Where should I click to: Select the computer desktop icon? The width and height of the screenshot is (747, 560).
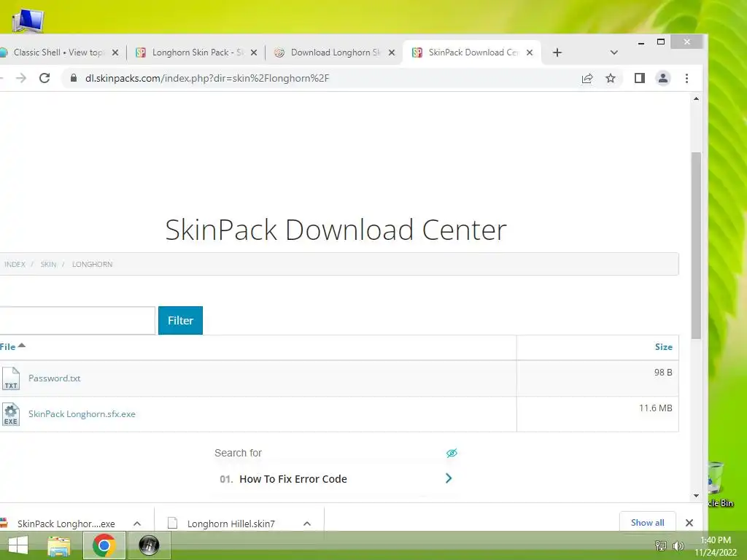pos(28,21)
